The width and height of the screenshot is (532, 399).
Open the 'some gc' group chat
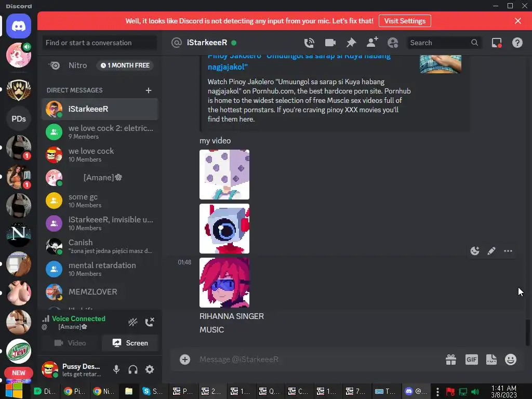pyautogui.click(x=100, y=200)
